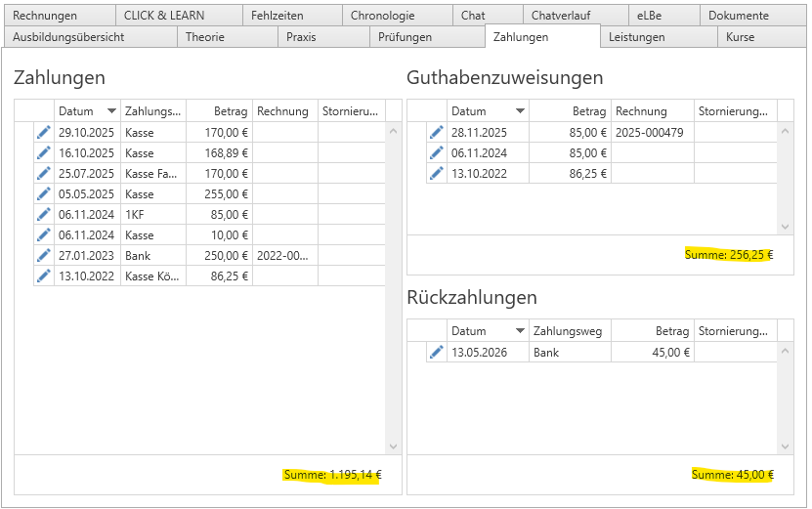Click the Summe: 45,00 € total
This screenshot has width=812, height=509.
(x=732, y=474)
